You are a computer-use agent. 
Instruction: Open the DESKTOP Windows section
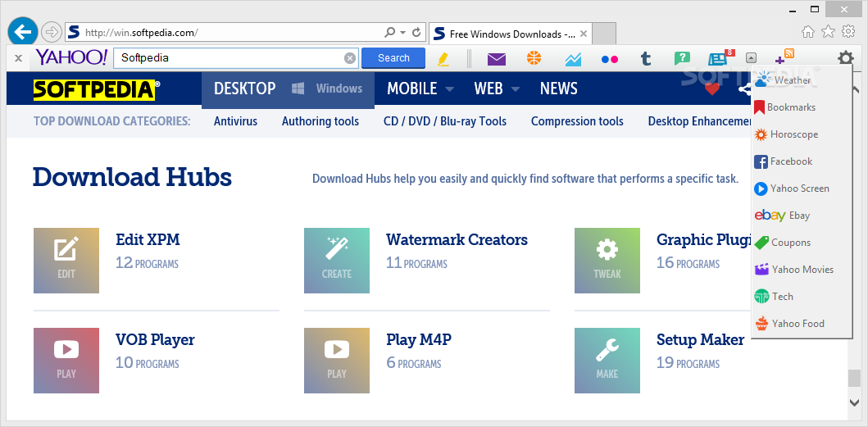pos(288,89)
